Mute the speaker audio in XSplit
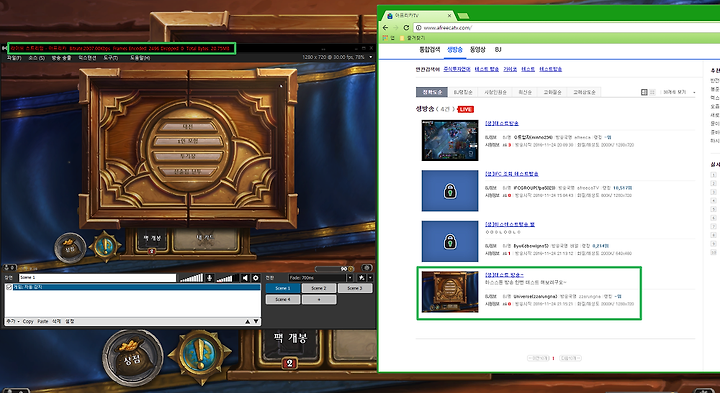 pyautogui.click(x=245, y=278)
